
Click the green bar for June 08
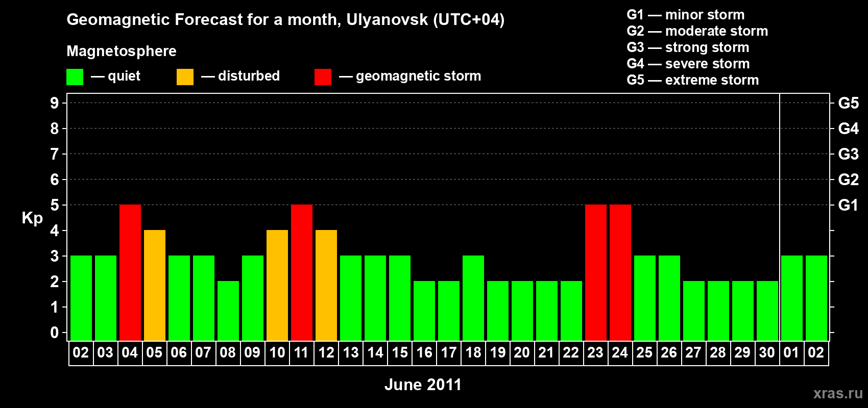[228, 311]
